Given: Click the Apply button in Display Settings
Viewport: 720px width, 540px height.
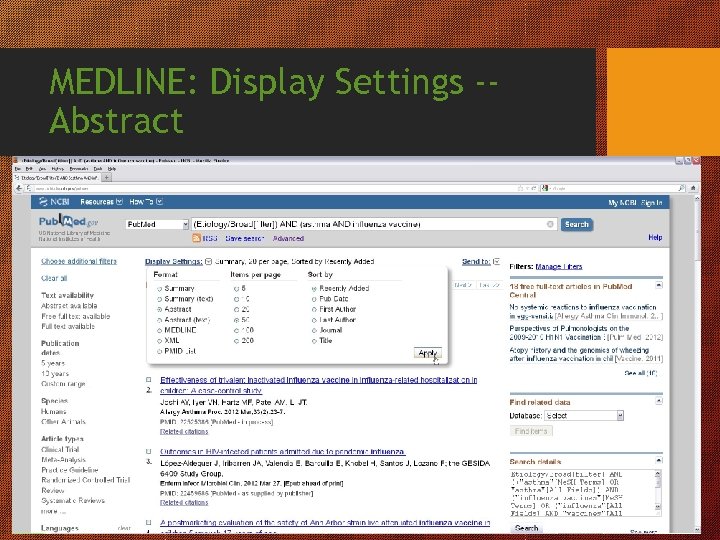Looking at the screenshot, I should 428,353.
